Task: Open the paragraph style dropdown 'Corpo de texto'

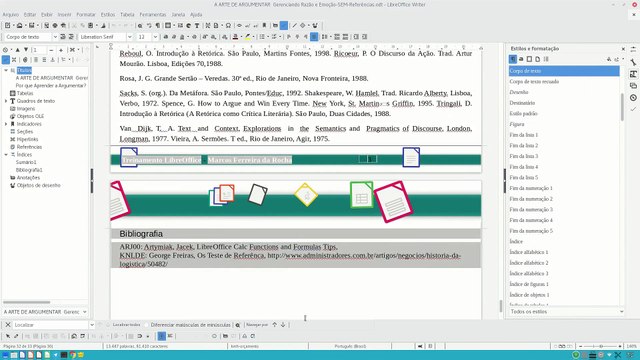Action: 55,37
